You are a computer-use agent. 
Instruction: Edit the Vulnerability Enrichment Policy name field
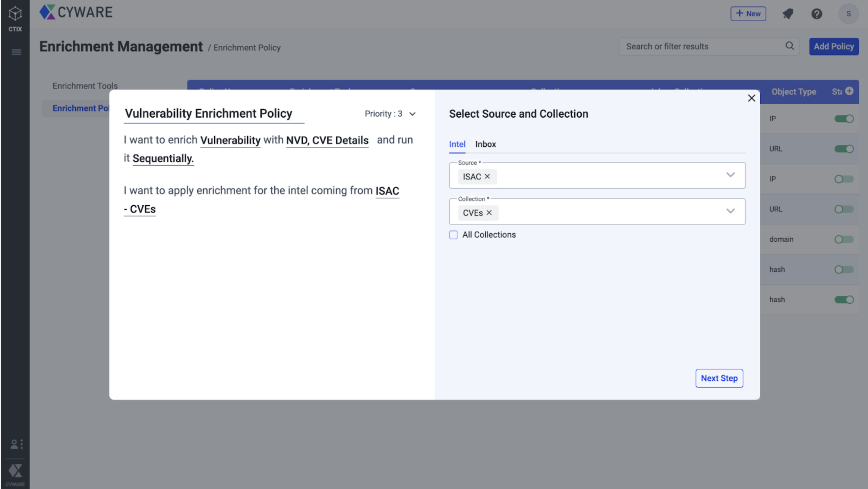(209, 114)
